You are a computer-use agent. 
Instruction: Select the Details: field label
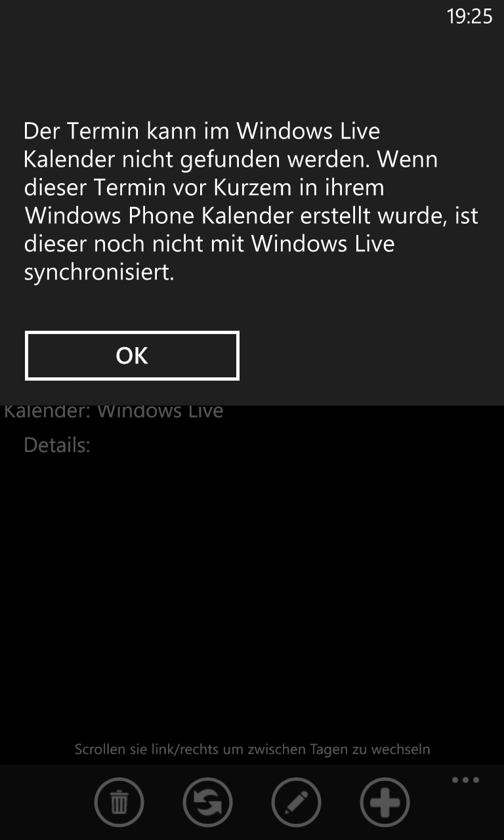(57, 445)
